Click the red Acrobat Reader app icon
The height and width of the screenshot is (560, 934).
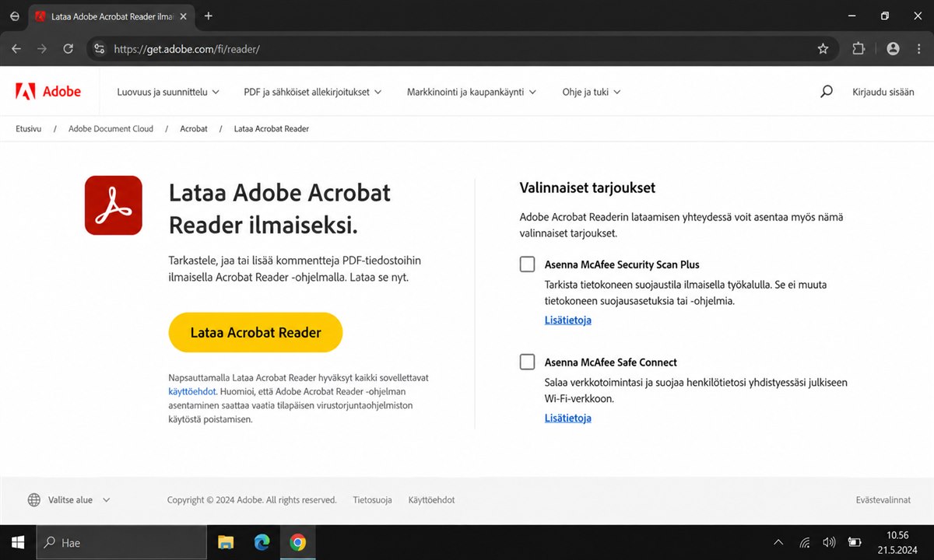[114, 205]
